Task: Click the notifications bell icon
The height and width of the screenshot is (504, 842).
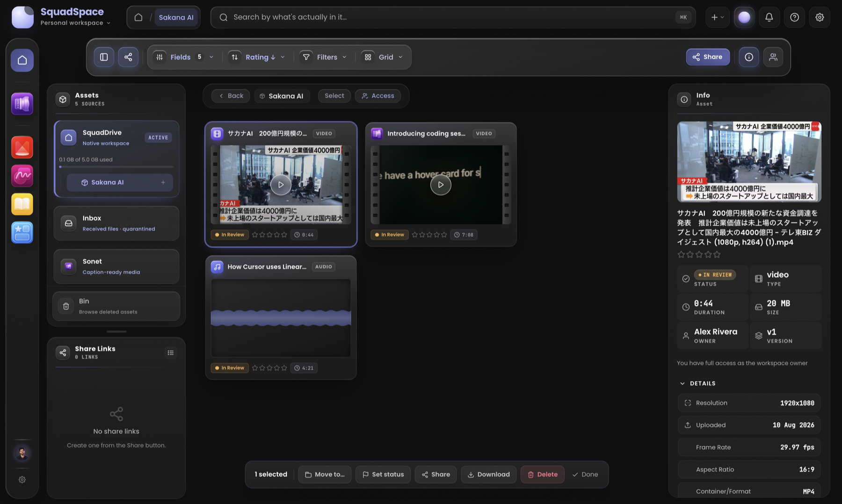Action: 769,17
